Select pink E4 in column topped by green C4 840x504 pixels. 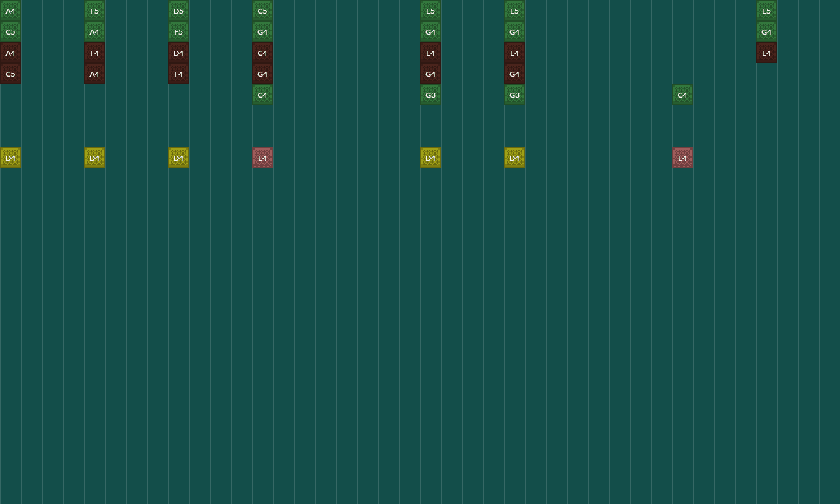682,157
